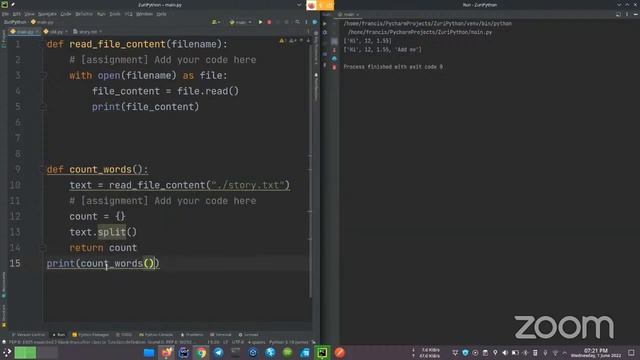
Task: Click the rerun icon in Run window
Action: pyautogui.click(x=325, y=24)
